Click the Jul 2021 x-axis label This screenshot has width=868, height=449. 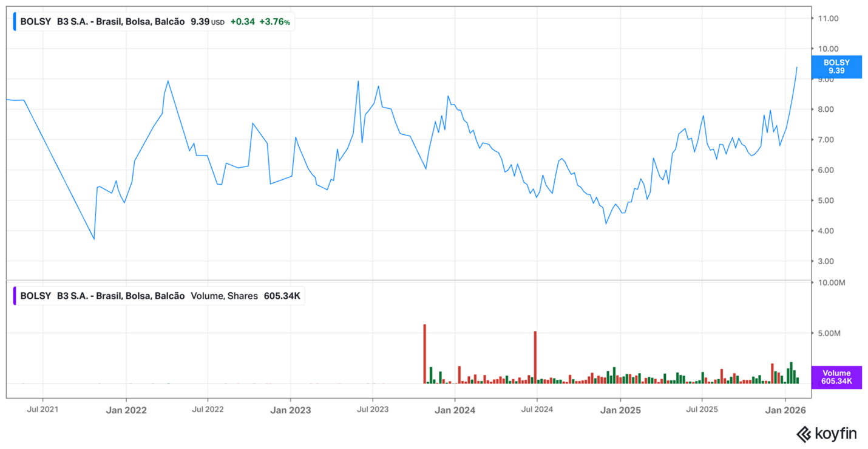43,410
